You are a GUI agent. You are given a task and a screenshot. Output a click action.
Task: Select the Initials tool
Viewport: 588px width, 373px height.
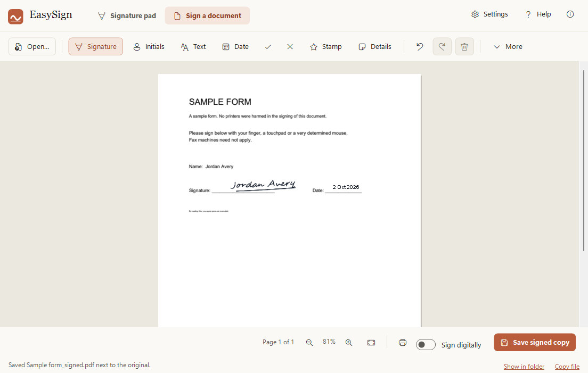pyautogui.click(x=149, y=46)
